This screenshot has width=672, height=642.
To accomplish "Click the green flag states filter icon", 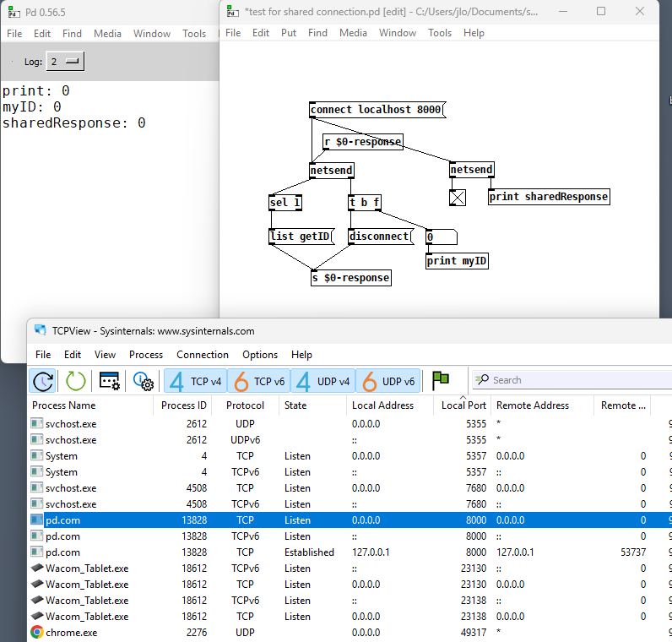I will 440,381.
